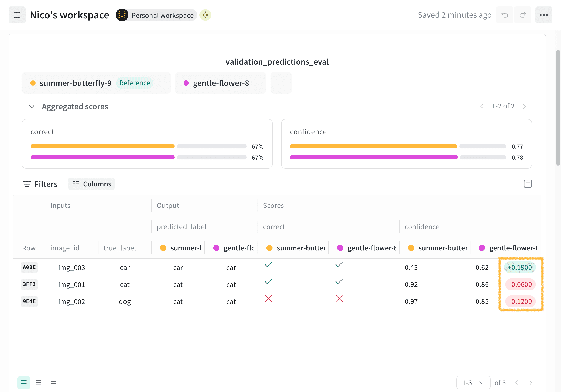Click the 0.85 confidence value

(482, 301)
